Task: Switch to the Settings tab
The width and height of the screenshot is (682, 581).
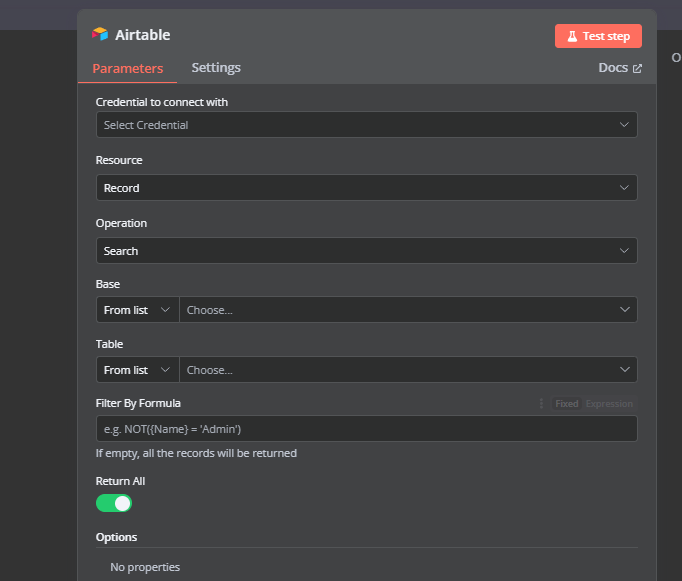Action: 216,68
